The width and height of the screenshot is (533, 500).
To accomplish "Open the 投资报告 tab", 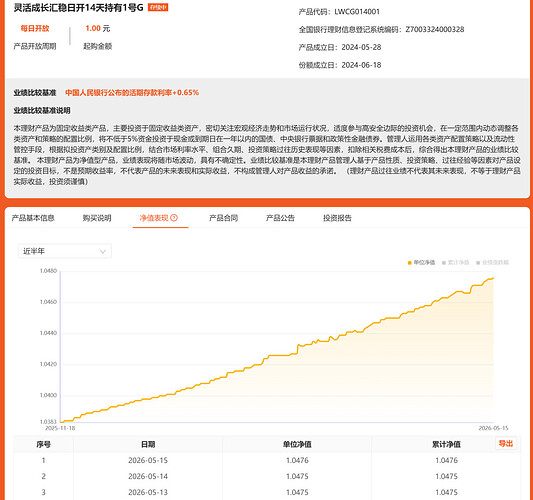I will coord(337,218).
